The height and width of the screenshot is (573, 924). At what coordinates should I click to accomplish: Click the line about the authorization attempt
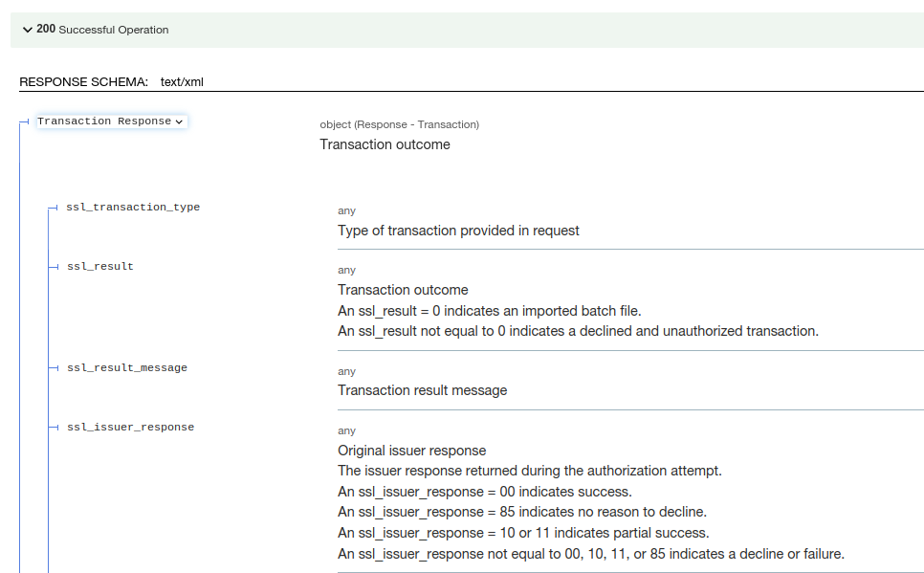pos(529,471)
